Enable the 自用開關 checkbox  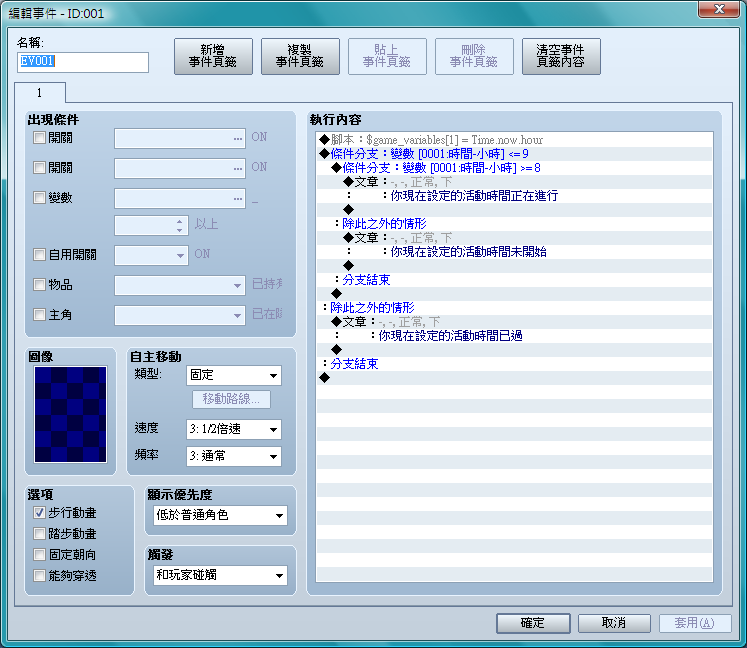click(40, 254)
